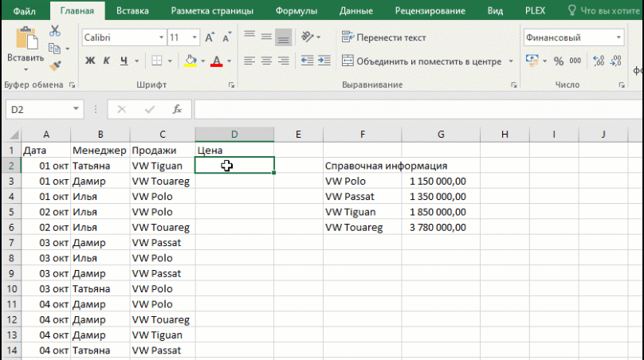The image size is (644, 360).
Task: Open Финансовый number format dropdown
Action: (x=618, y=37)
